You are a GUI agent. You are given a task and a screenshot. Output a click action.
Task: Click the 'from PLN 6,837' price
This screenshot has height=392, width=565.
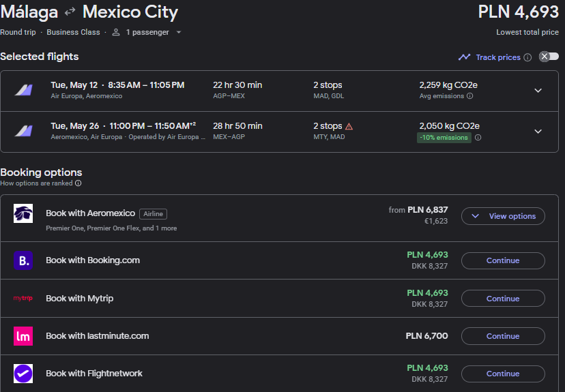[x=418, y=210]
